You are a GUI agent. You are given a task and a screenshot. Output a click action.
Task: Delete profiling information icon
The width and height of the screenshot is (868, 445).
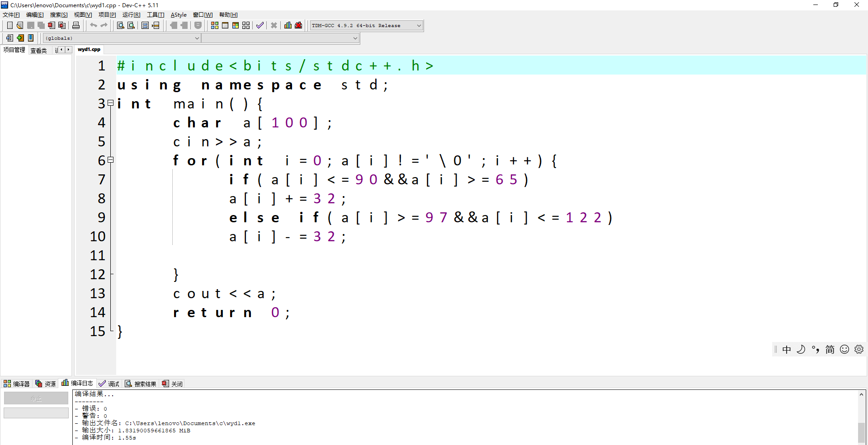[298, 26]
